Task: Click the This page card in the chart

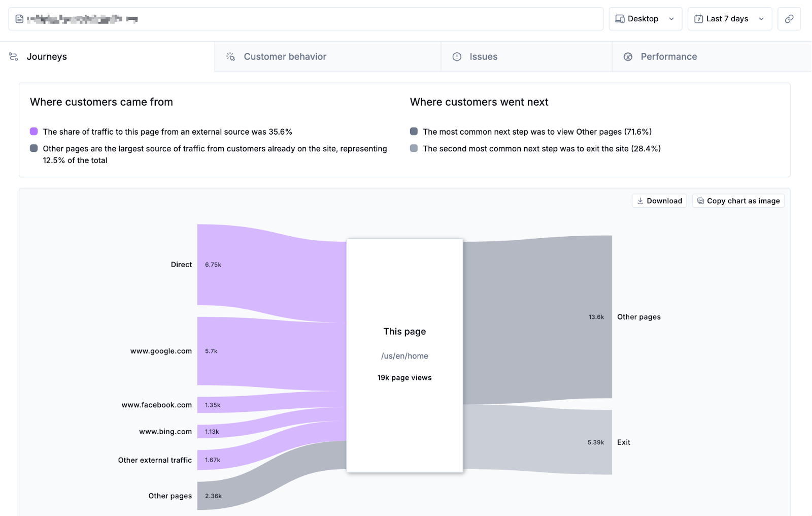Action: pyautogui.click(x=404, y=331)
